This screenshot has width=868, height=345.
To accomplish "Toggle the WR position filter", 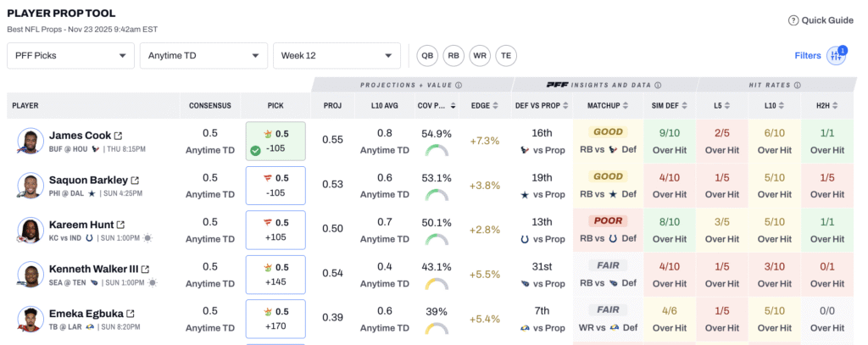I will pyautogui.click(x=480, y=56).
